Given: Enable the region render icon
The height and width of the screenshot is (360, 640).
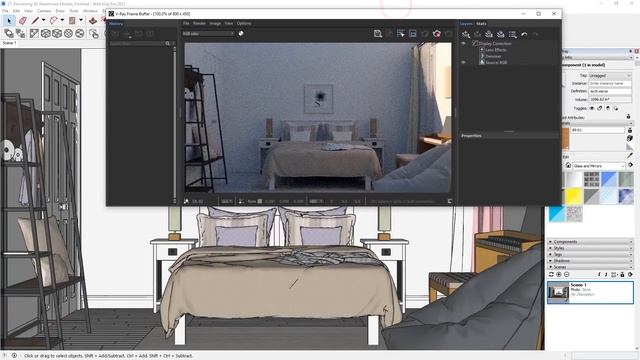Looking at the screenshot, I should (400, 34).
